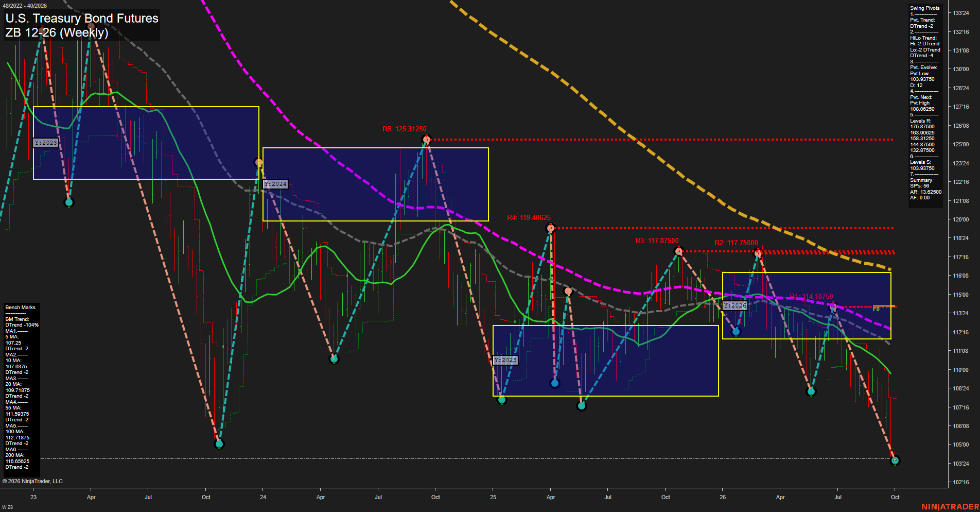This screenshot has height=512, width=980.
Task: Click the R1: 114.18750 resistance label
Action: 812,296
